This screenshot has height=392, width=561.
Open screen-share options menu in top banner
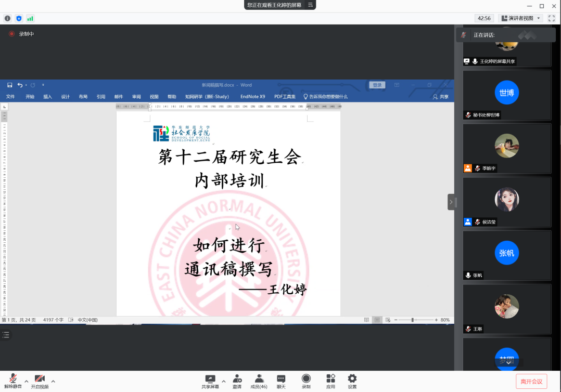point(311,5)
